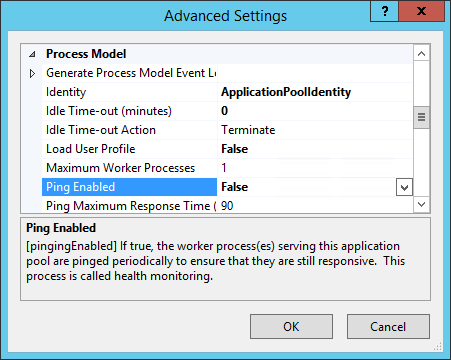Expand Generate Process Model Event Log entry
The width and height of the screenshot is (451, 360).
[x=32, y=73]
